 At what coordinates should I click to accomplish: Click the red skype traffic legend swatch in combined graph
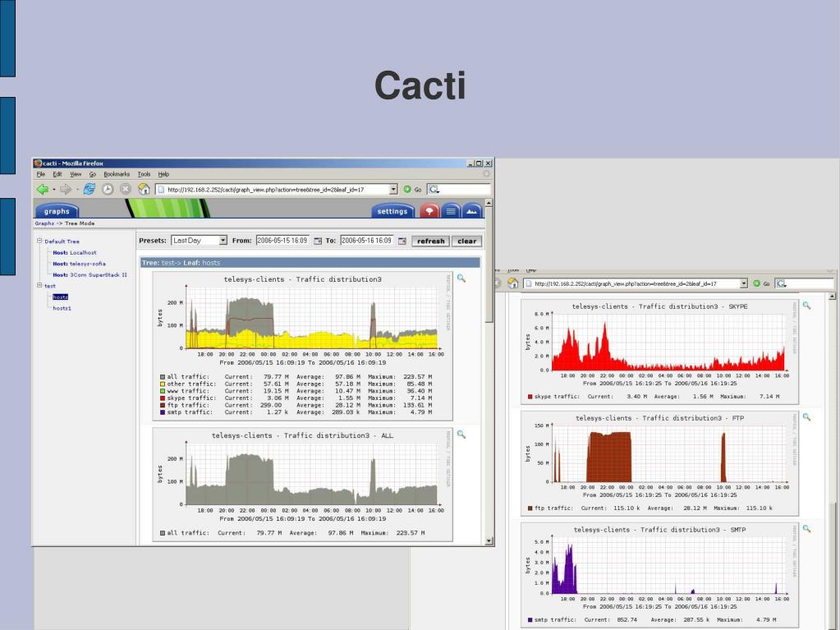pyautogui.click(x=163, y=398)
